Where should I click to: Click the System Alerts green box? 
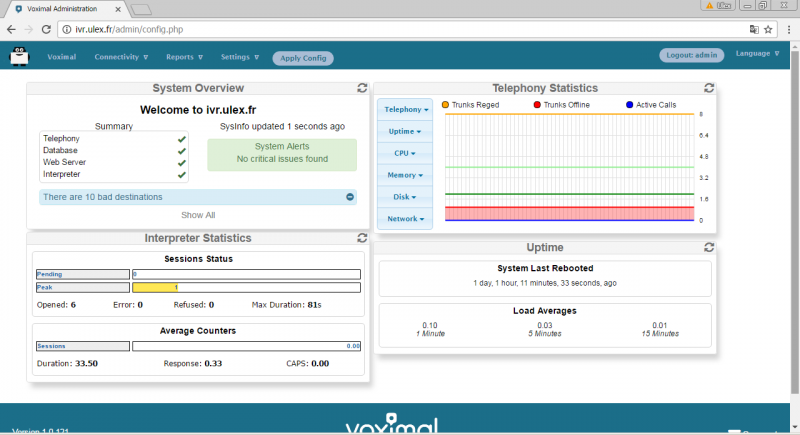pyautogui.click(x=282, y=155)
